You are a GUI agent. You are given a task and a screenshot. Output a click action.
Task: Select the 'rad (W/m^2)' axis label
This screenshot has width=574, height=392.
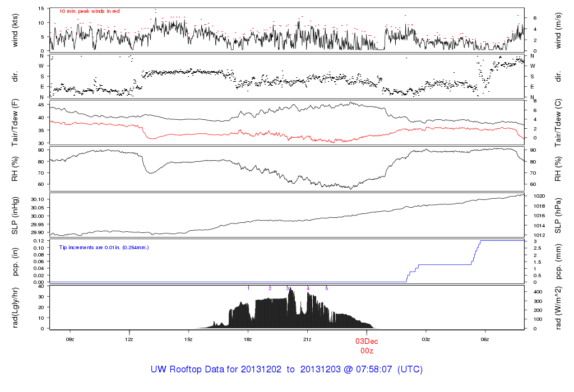click(558, 308)
